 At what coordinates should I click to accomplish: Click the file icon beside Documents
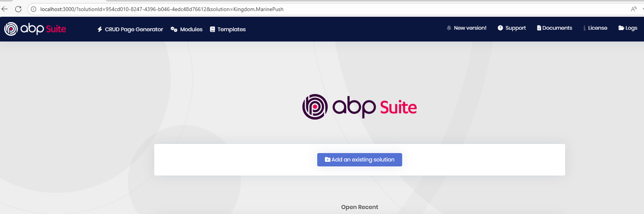pyautogui.click(x=539, y=28)
